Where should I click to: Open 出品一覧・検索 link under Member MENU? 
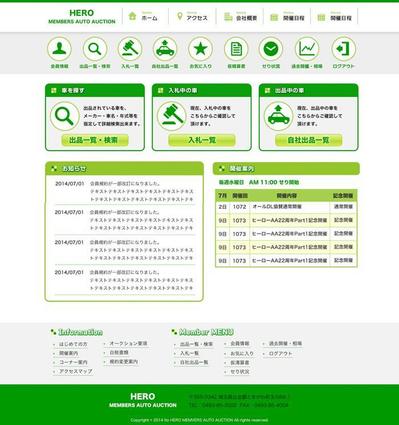pos(196,344)
